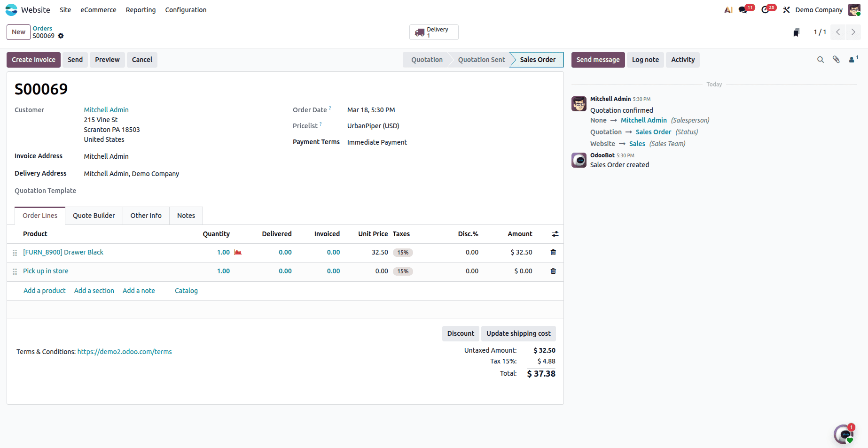Open the developer tools menu
The width and height of the screenshot is (868, 448).
(786, 9)
